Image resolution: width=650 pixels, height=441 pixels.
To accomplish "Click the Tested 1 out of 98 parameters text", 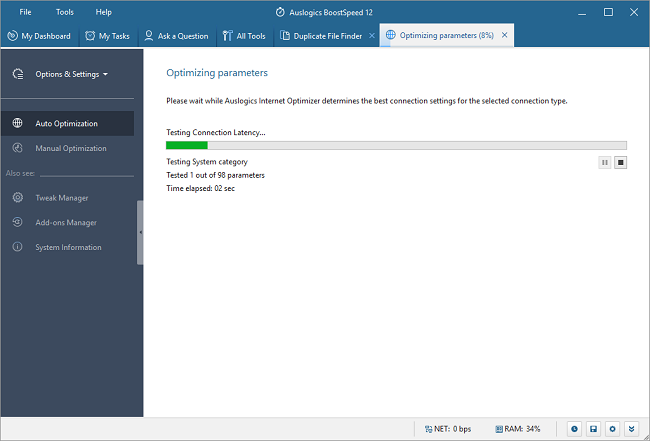I will tap(215, 175).
